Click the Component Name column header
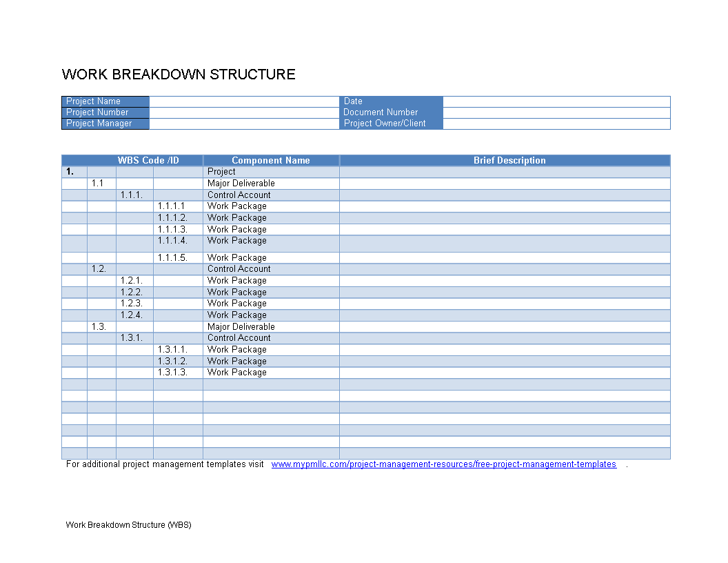This screenshot has height=563, width=728. pos(271,160)
